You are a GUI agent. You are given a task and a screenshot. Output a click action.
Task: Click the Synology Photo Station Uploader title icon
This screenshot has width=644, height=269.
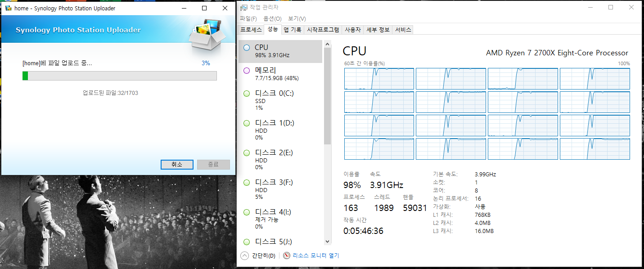(x=8, y=8)
